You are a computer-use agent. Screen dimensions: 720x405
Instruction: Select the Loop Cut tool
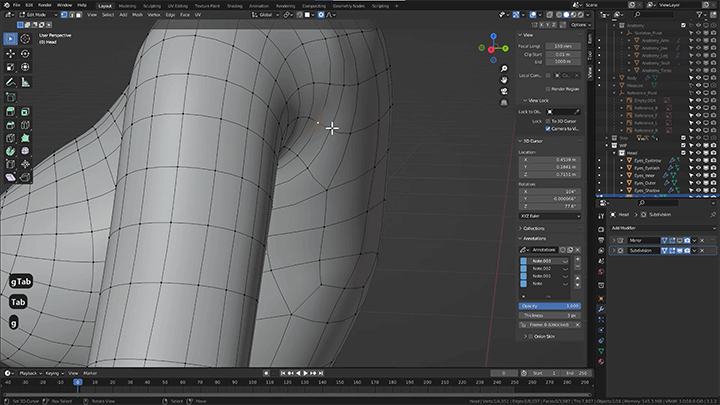tap(25, 125)
